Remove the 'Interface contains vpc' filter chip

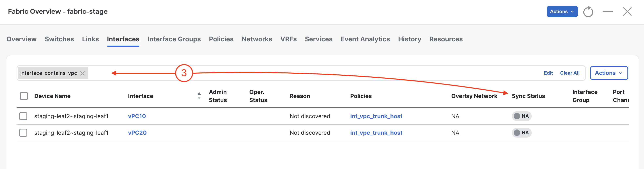point(82,73)
